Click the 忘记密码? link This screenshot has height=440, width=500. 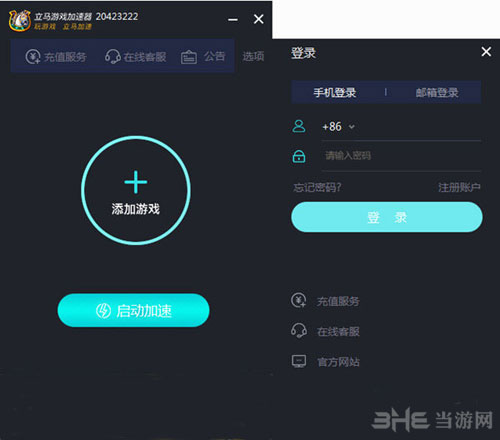pos(317,187)
